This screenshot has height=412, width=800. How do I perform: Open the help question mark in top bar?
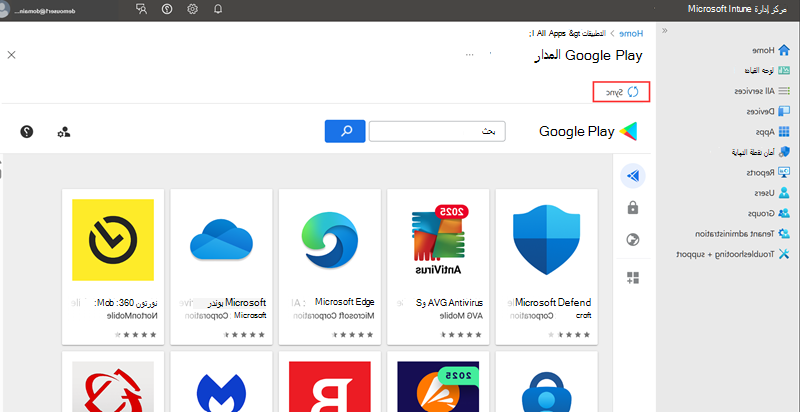(167, 9)
